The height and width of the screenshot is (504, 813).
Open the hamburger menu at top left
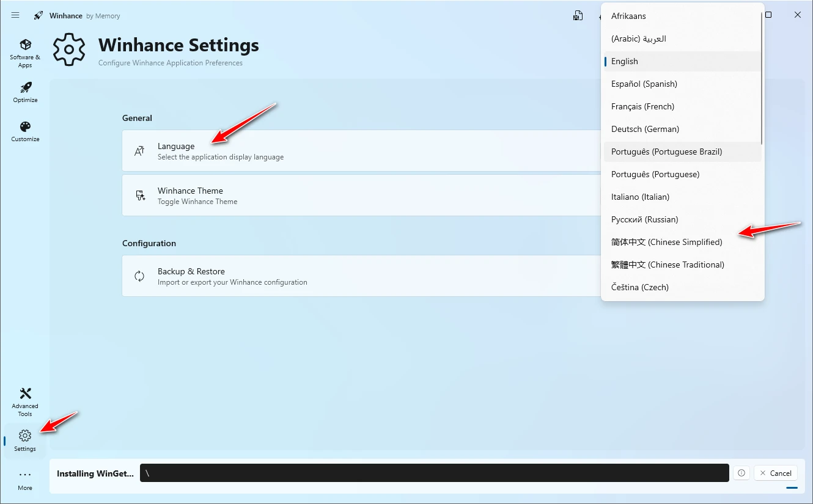click(x=15, y=15)
